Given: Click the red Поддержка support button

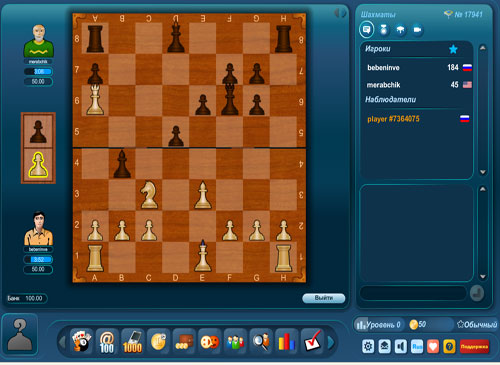Looking at the screenshot, I should click(x=474, y=347).
